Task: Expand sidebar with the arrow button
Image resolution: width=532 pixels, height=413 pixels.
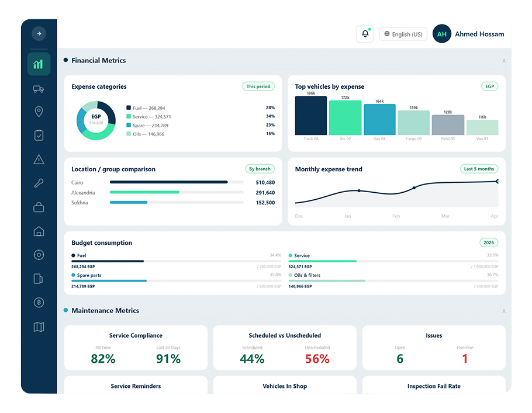Action: click(39, 33)
